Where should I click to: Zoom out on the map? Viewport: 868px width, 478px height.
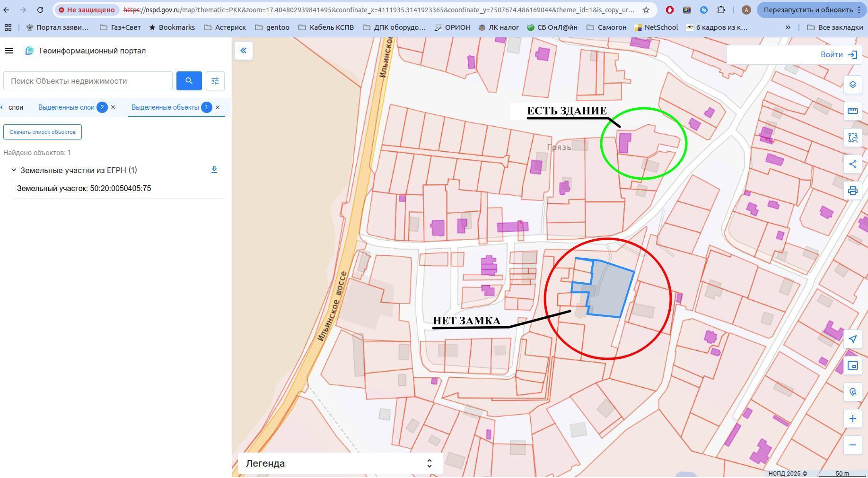point(852,445)
